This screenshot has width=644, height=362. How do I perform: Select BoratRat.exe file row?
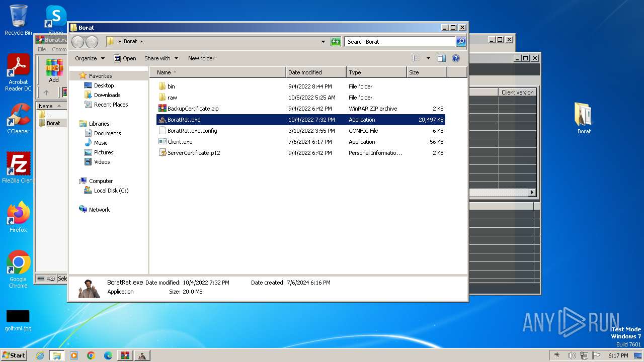pyautogui.click(x=300, y=120)
